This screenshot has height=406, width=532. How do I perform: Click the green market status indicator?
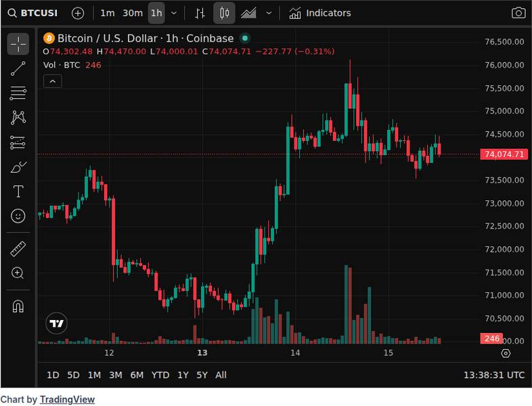(x=245, y=39)
